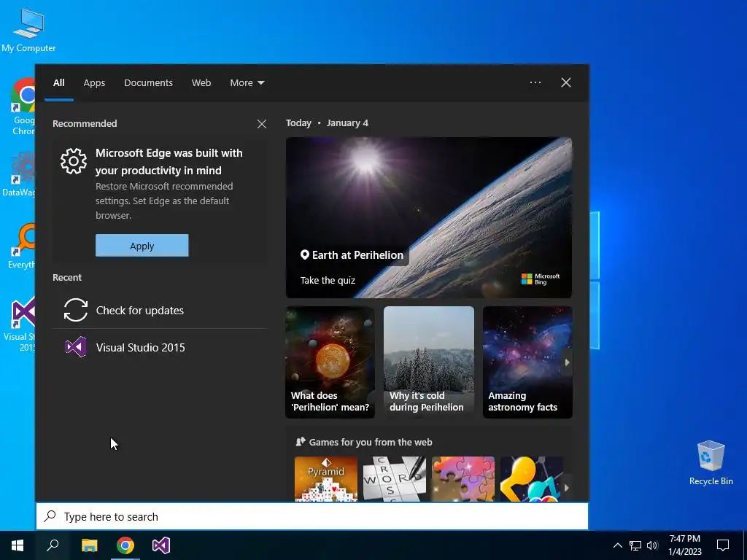Switch to the All search tab
The width and height of the screenshot is (747, 560).
coord(58,83)
